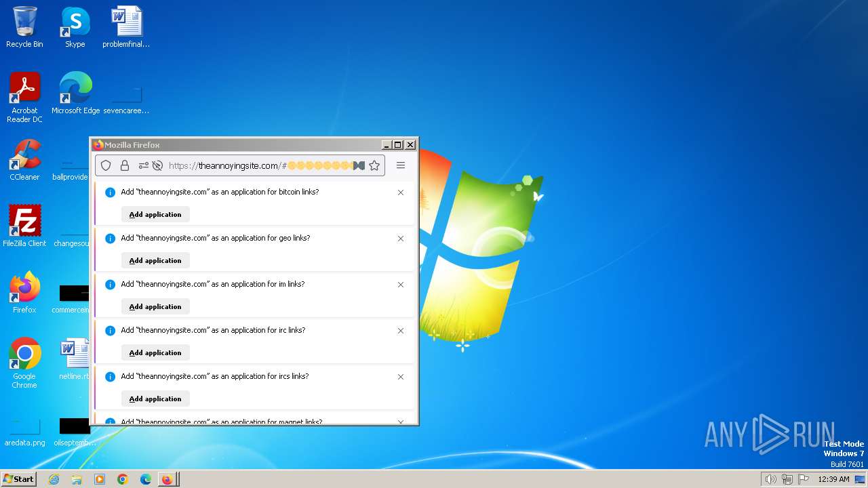Click Firefox logo in window title bar
This screenshot has height=488, width=868.
(x=98, y=144)
